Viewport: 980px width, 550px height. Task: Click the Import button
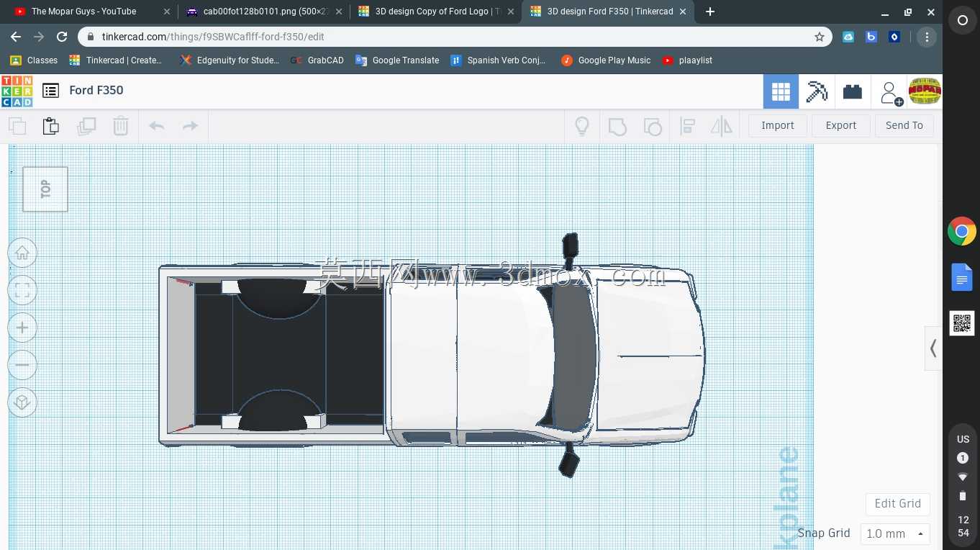pyautogui.click(x=778, y=125)
